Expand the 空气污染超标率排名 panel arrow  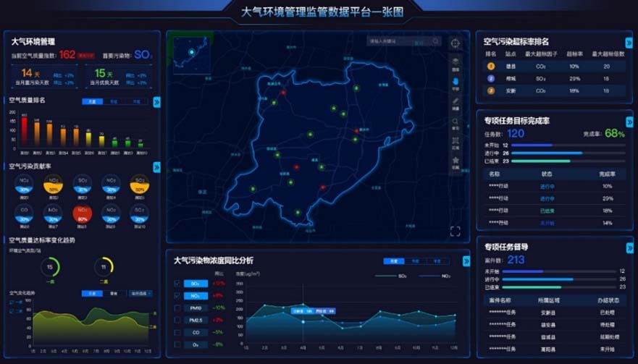629,42
